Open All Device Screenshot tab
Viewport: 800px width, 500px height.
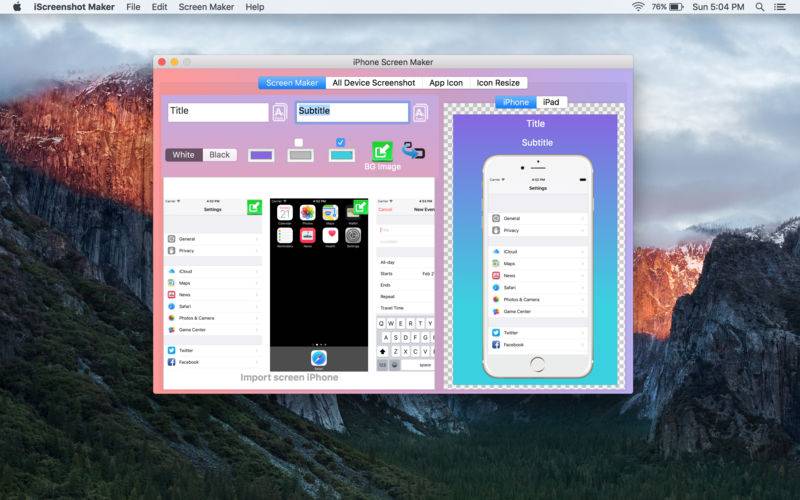(373, 83)
